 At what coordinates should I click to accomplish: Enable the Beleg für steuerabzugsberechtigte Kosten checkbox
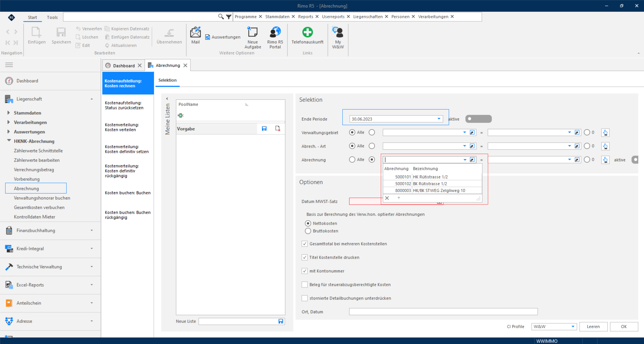point(304,284)
